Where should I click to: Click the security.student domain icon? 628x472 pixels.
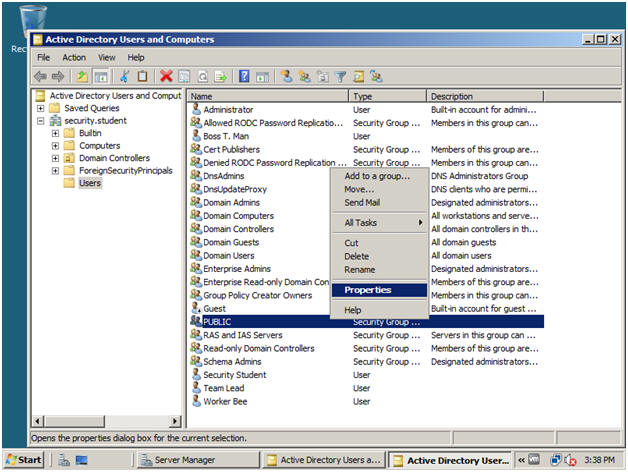pyautogui.click(x=55, y=121)
